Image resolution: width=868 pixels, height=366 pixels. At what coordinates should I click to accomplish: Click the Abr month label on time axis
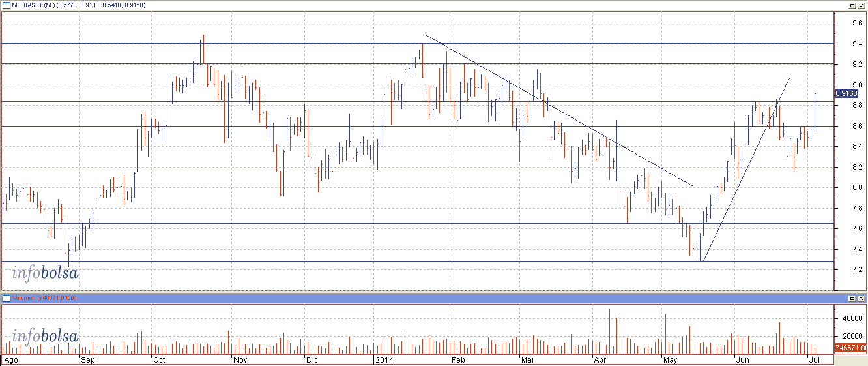pyautogui.click(x=601, y=359)
